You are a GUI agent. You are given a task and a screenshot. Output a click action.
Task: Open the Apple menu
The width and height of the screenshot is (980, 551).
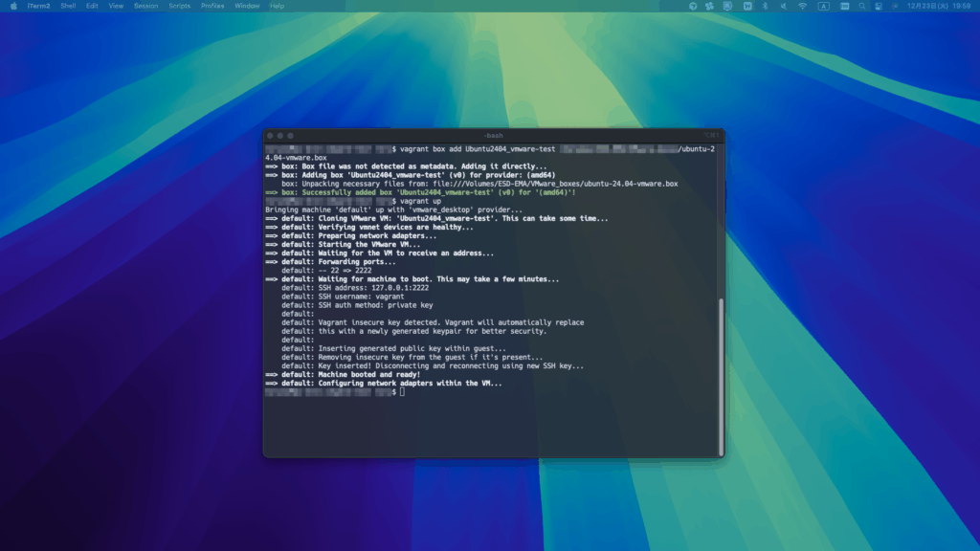click(13, 6)
